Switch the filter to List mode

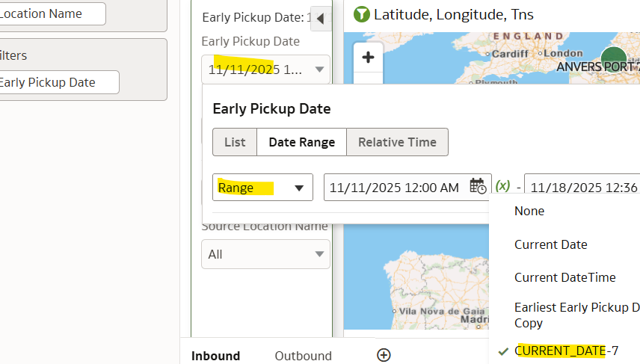click(x=235, y=142)
